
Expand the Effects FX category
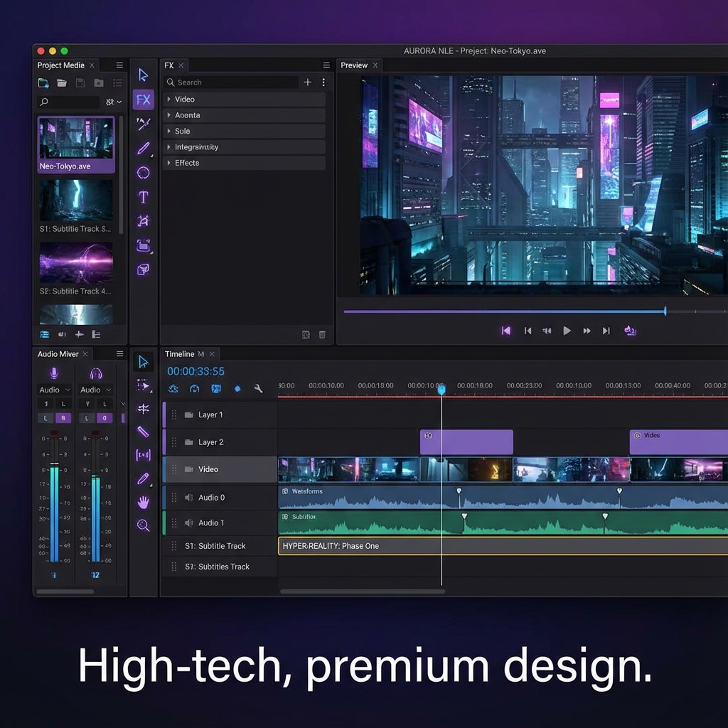pos(169,163)
